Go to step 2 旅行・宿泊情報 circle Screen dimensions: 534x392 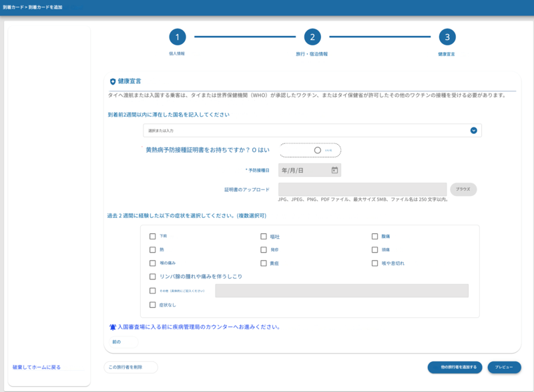(x=312, y=37)
